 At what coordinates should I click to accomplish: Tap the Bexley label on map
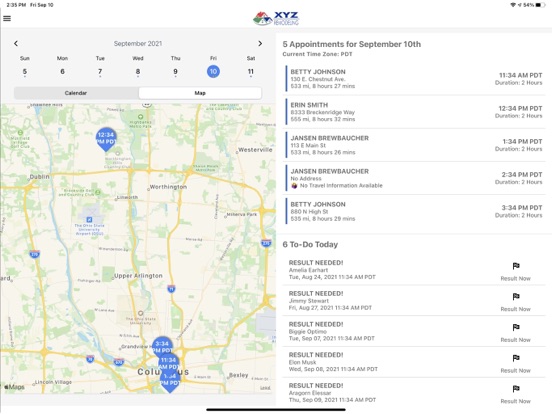point(238,375)
